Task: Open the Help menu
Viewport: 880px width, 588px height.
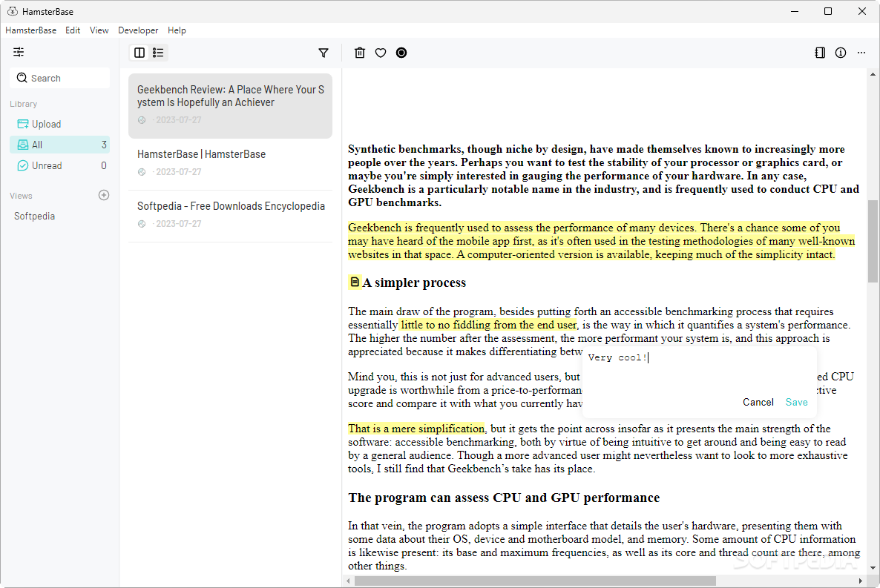Action: point(177,30)
